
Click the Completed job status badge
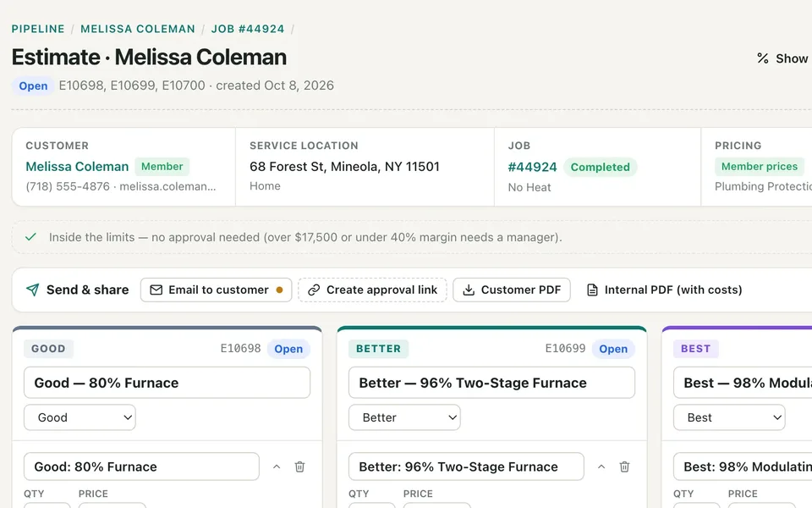[x=601, y=167]
